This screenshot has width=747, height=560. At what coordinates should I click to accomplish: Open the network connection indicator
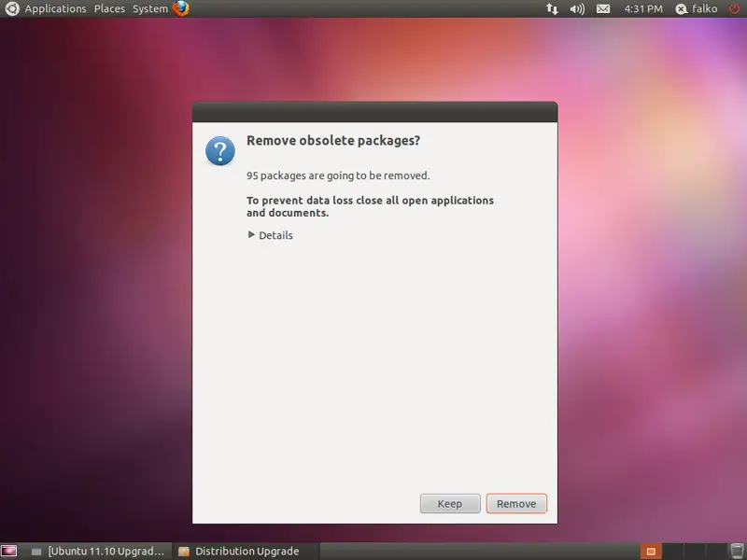click(x=552, y=8)
